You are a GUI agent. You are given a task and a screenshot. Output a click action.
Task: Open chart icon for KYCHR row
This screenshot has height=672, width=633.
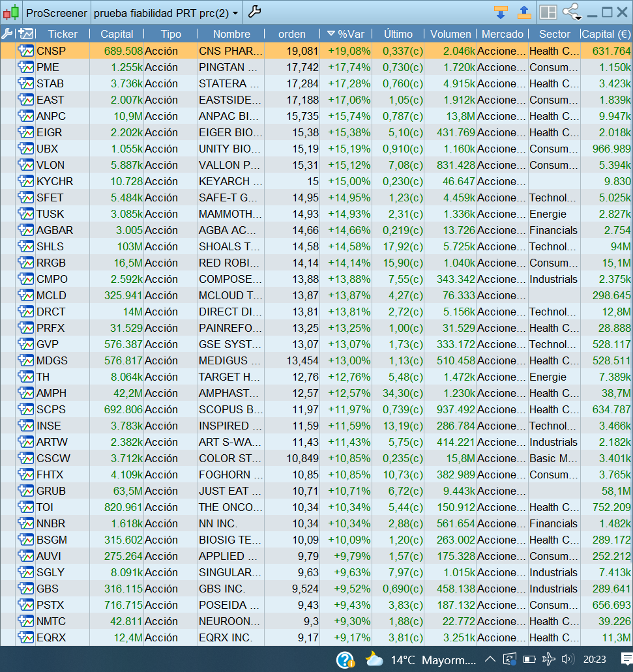25,181
